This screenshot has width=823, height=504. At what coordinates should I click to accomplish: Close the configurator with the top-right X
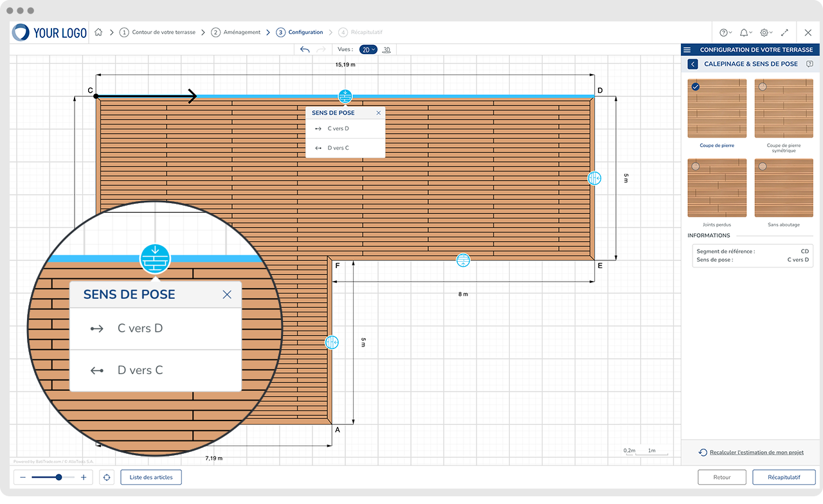(x=808, y=32)
